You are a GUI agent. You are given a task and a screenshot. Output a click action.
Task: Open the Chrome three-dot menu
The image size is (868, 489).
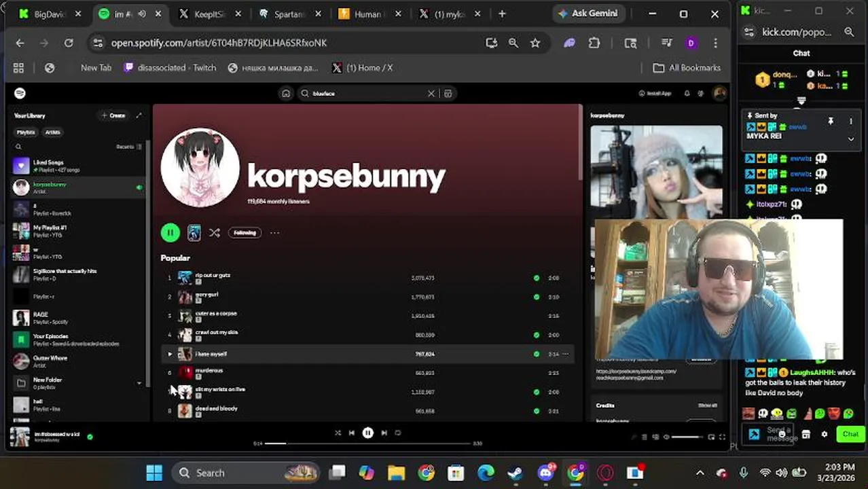[715, 43]
